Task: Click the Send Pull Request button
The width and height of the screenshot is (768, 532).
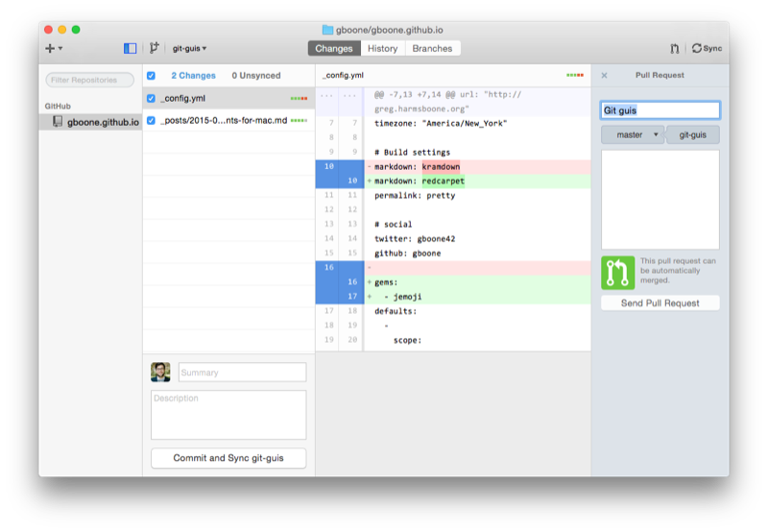Action: (x=660, y=303)
